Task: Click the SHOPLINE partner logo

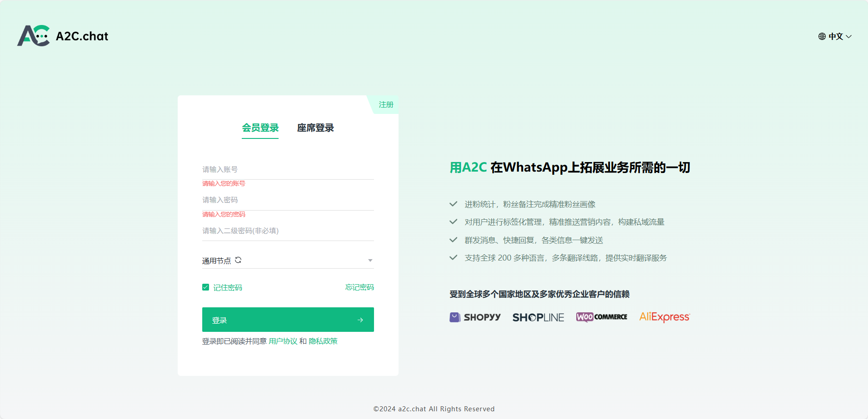Action: 538,317
